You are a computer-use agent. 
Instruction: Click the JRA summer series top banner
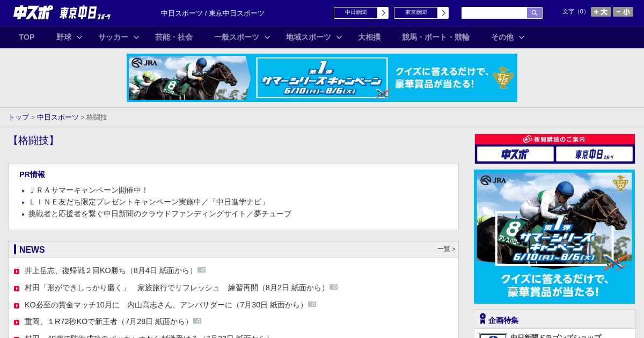coord(322,78)
